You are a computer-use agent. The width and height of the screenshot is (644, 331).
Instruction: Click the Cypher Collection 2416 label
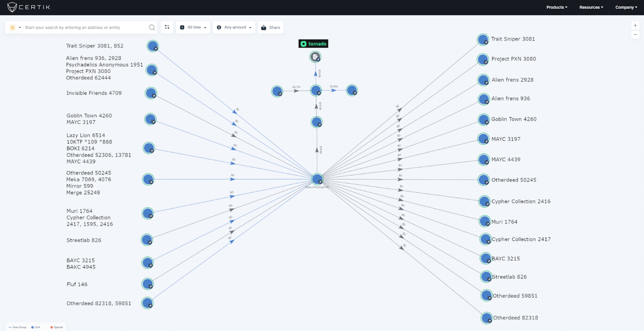521,201
